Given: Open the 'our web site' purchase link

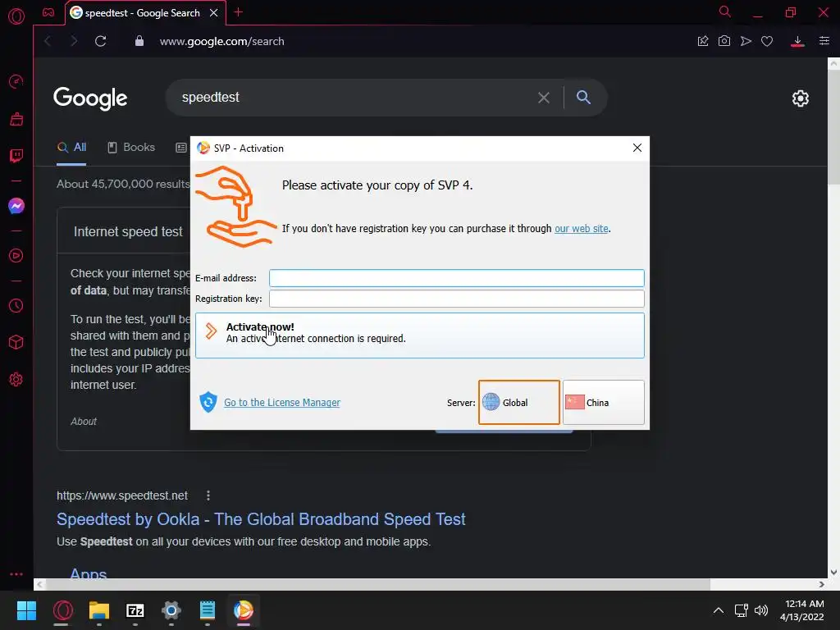Looking at the screenshot, I should pyautogui.click(x=582, y=229).
